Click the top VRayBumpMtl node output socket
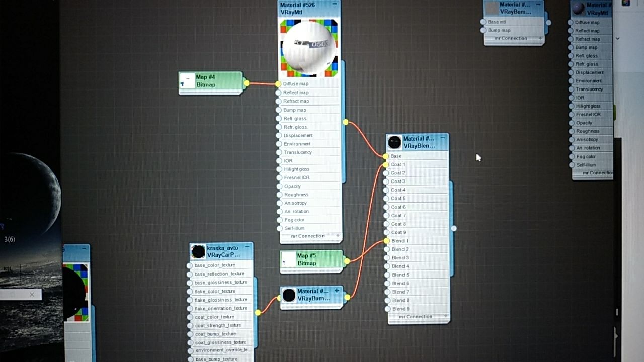This screenshot has height=362, width=644. (548, 22)
